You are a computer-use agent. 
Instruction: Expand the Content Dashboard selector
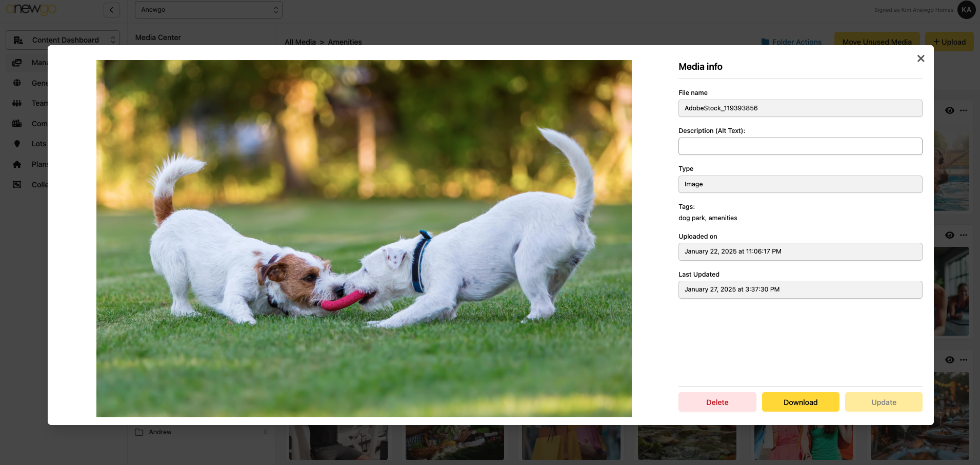click(x=63, y=40)
